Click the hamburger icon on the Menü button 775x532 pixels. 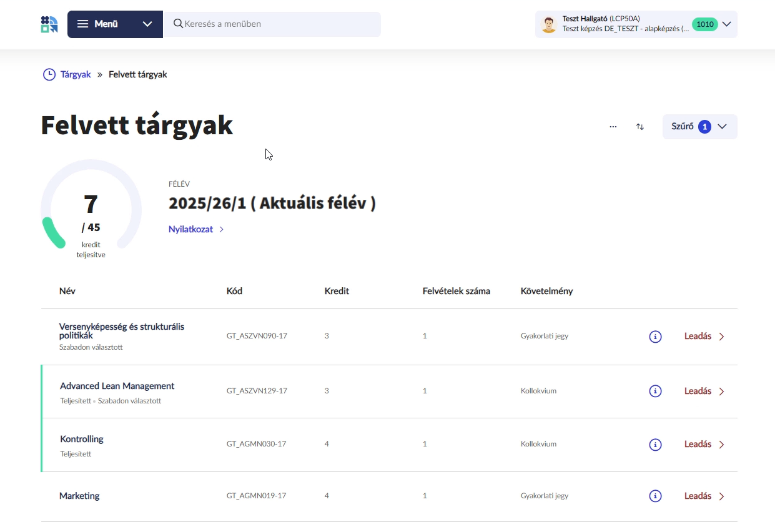[82, 24]
